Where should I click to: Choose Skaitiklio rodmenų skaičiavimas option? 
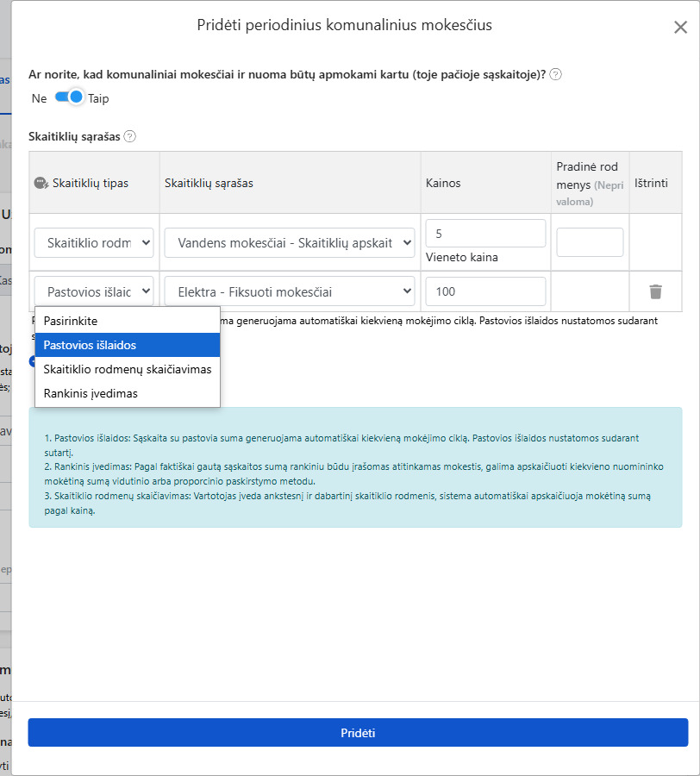point(128,369)
